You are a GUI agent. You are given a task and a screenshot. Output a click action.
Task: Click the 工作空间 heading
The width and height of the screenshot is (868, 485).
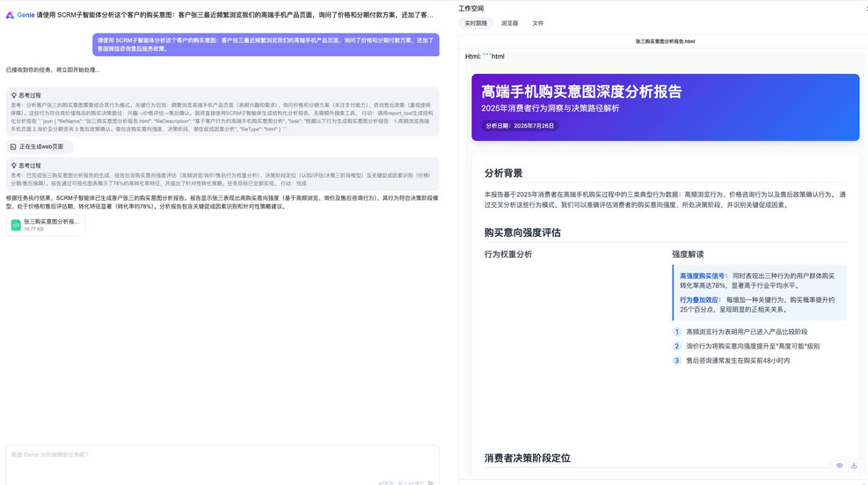click(x=471, y=8)
